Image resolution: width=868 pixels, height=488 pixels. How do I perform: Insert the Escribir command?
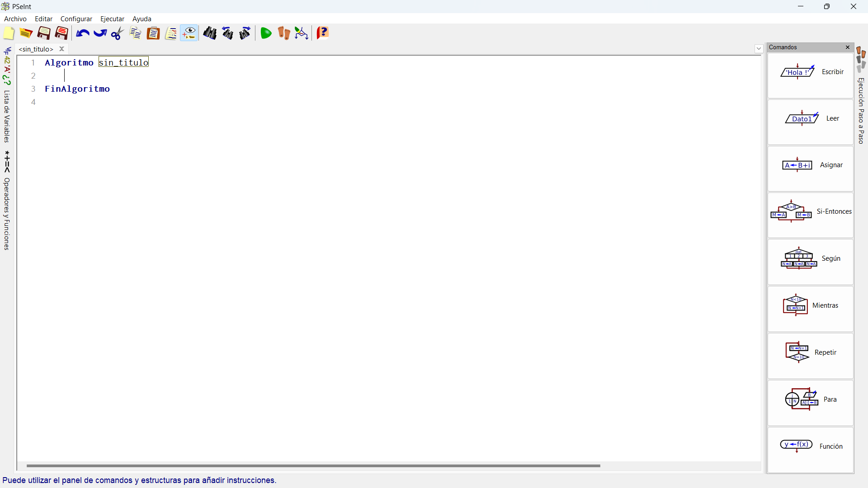click(x=810, y=72)
